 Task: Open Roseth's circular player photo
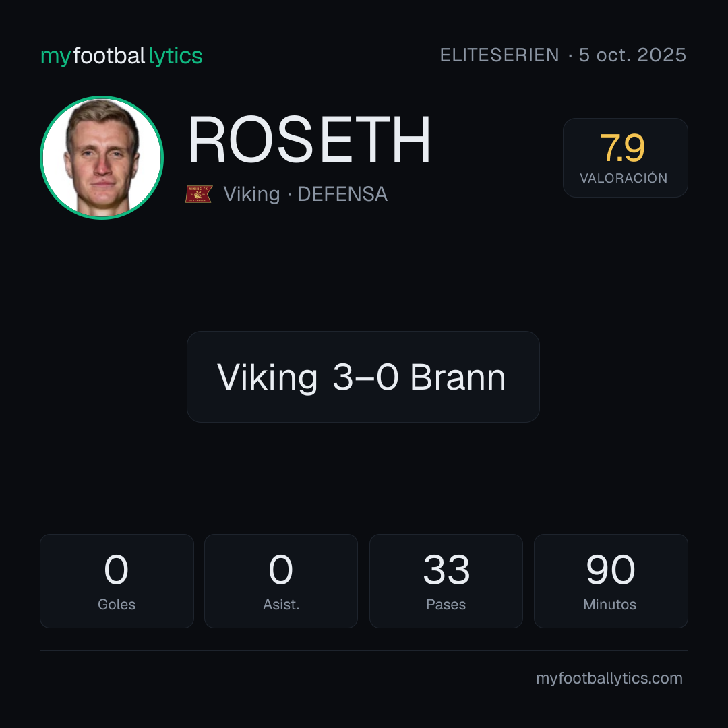pyautogui.click(x=102, y=157)
